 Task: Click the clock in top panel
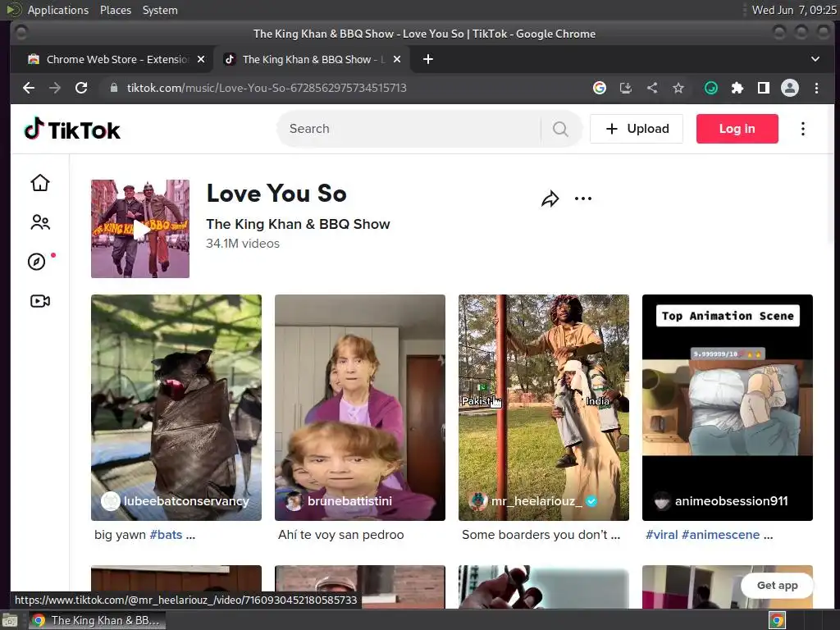794,10
